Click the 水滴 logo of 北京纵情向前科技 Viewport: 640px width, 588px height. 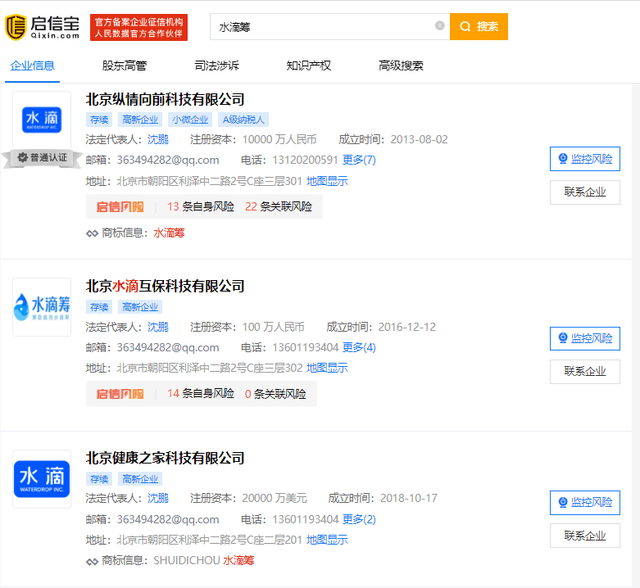(42, 120)
